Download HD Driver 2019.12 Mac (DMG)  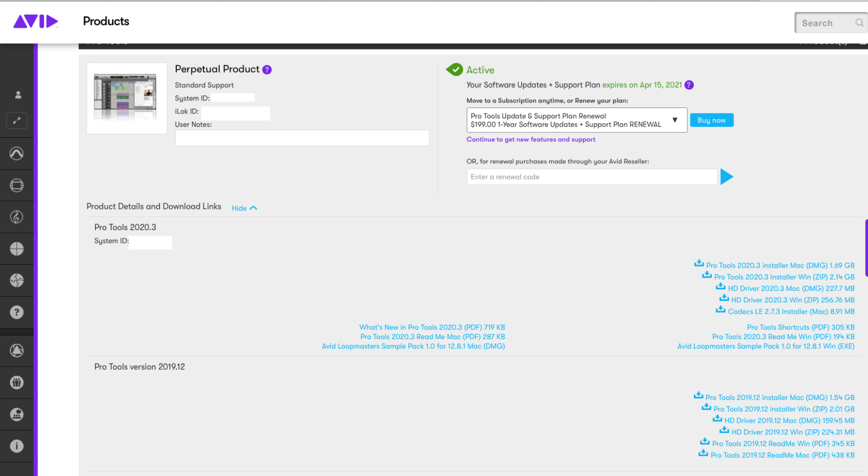tap(789, 421)
